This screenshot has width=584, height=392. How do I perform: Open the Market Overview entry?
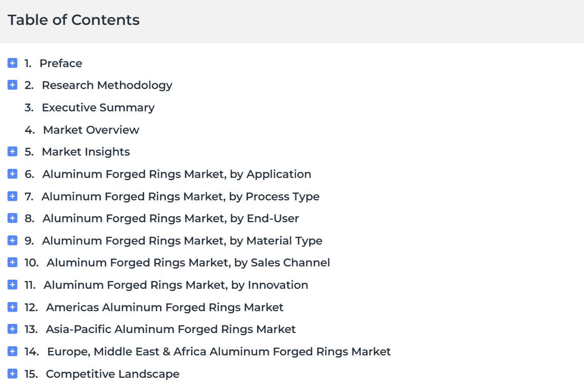[x=91, y=130]
